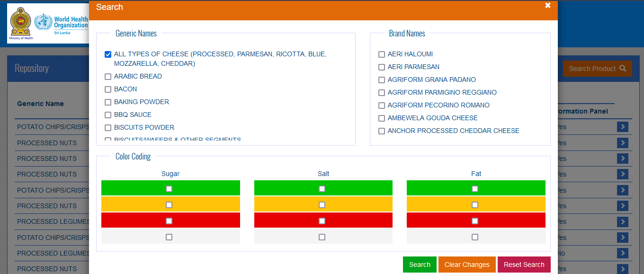Select BAKING POWDER generic name label
This screenshot has height=274, width=644.
coord(142,102)
